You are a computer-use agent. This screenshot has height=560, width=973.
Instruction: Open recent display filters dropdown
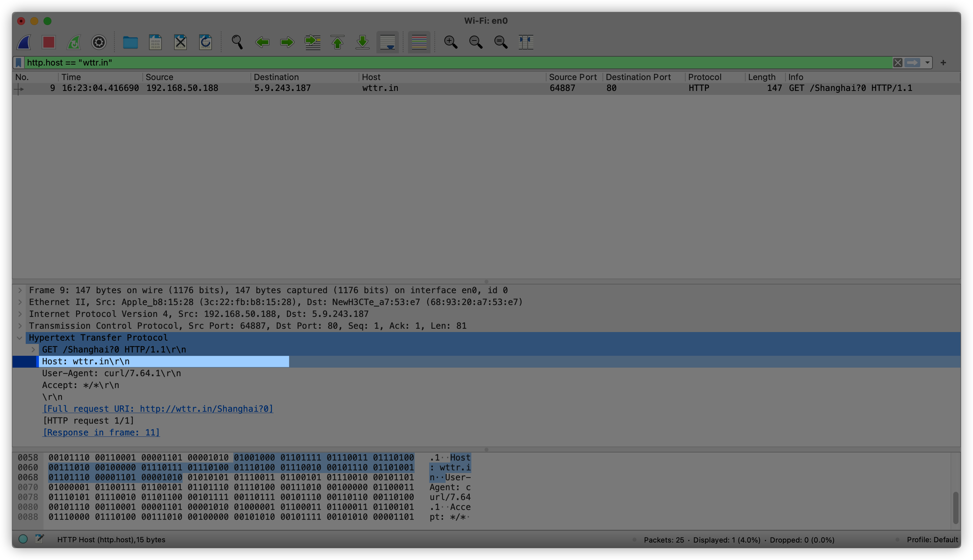[928, 63]
